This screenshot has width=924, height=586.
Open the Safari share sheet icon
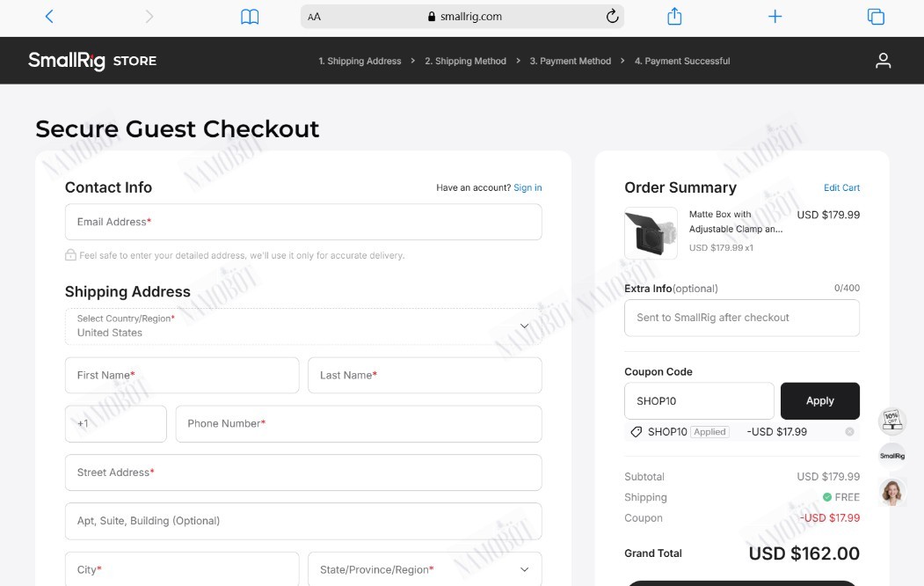tap(674, 17)
